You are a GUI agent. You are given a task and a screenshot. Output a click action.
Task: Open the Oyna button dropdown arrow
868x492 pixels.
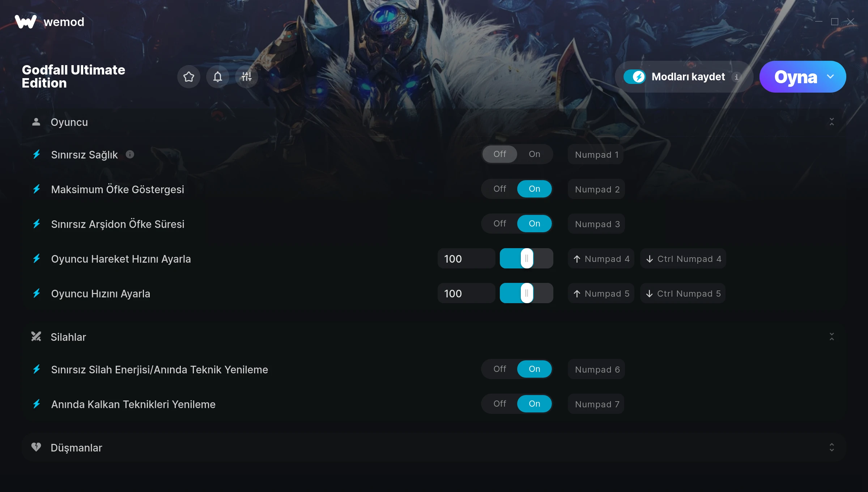830,77
